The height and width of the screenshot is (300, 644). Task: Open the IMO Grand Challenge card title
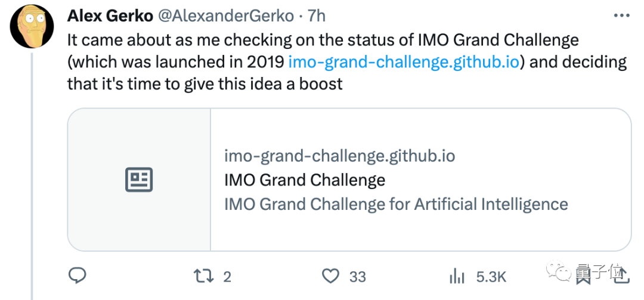tap(305, 180)
